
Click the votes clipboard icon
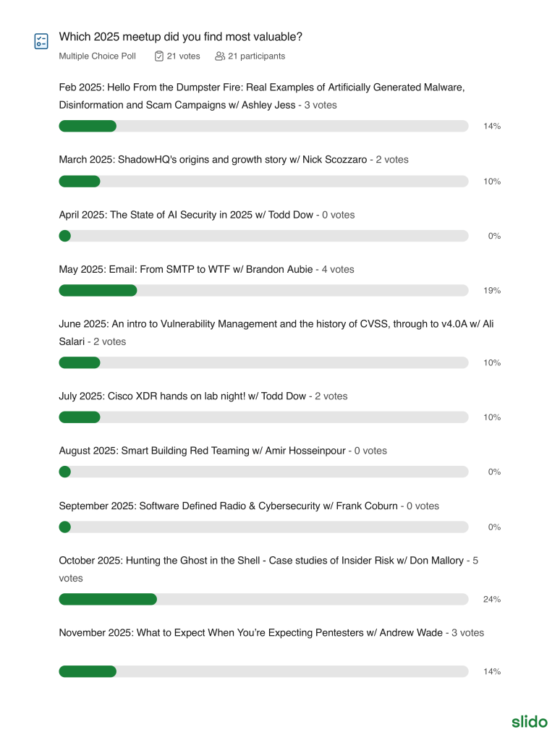[159, 56]
